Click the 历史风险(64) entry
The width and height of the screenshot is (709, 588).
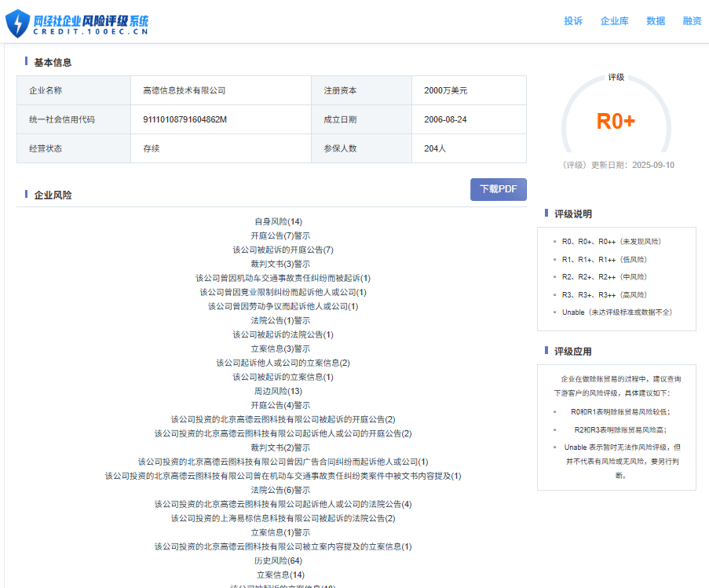pyautogui.click(x=278, y=561)
